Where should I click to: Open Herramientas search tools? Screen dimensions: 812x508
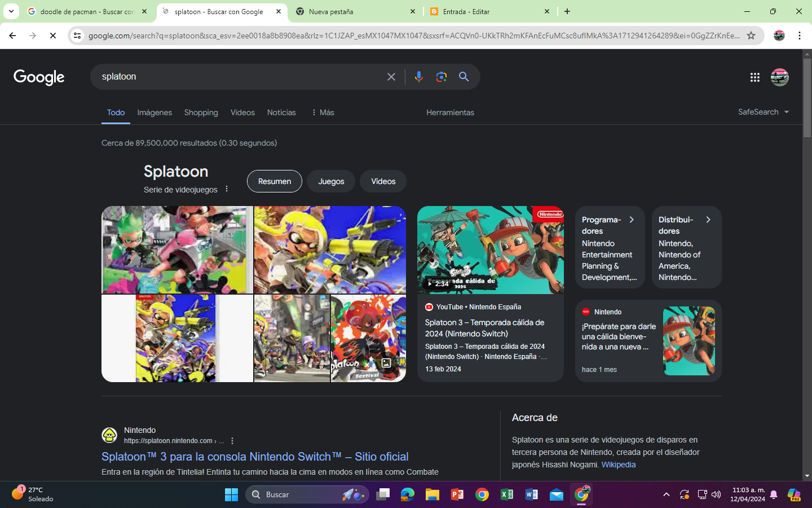coord(450,112)
